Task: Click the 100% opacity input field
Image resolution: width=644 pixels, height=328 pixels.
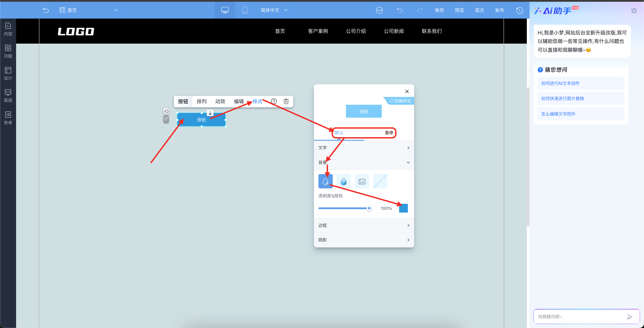Action: point(386,208)
